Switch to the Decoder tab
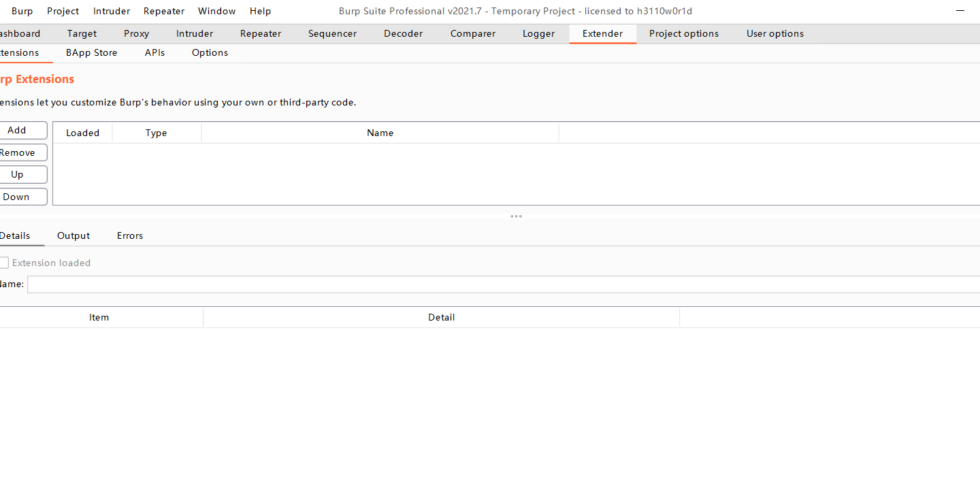 pyautogui.click(x=404, y=33)
